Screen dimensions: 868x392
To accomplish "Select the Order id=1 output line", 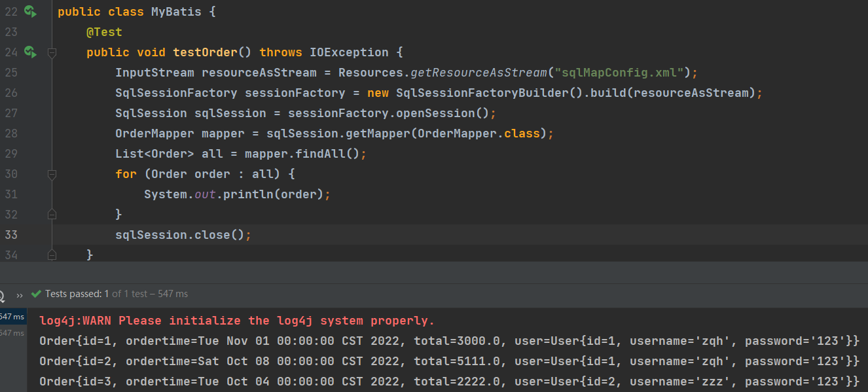I will 262,340.
